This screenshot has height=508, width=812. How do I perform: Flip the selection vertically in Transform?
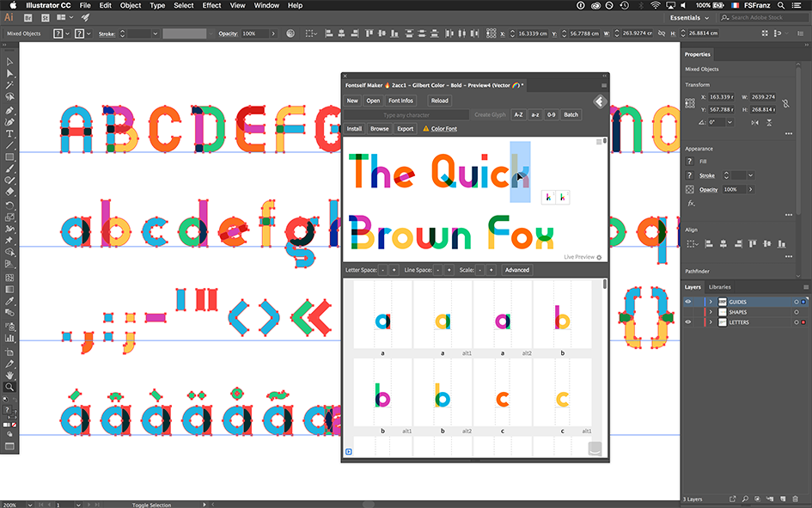pos(769,123)
